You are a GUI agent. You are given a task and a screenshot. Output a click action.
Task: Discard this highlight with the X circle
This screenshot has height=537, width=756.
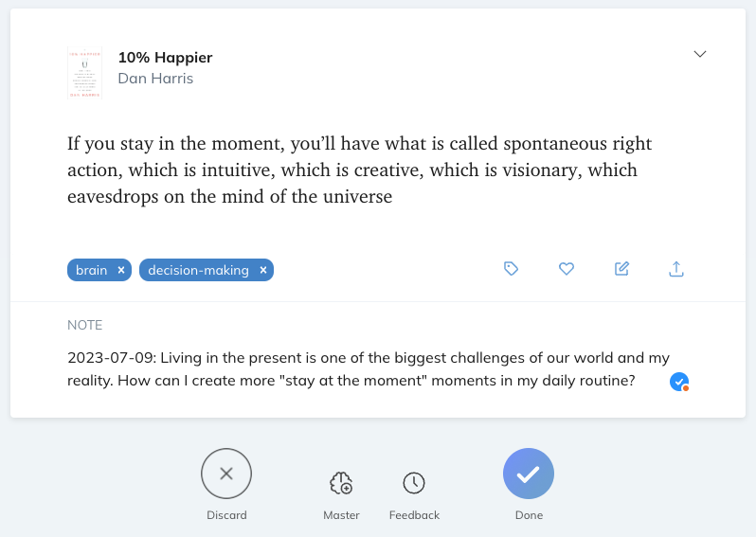click(226, 474)
